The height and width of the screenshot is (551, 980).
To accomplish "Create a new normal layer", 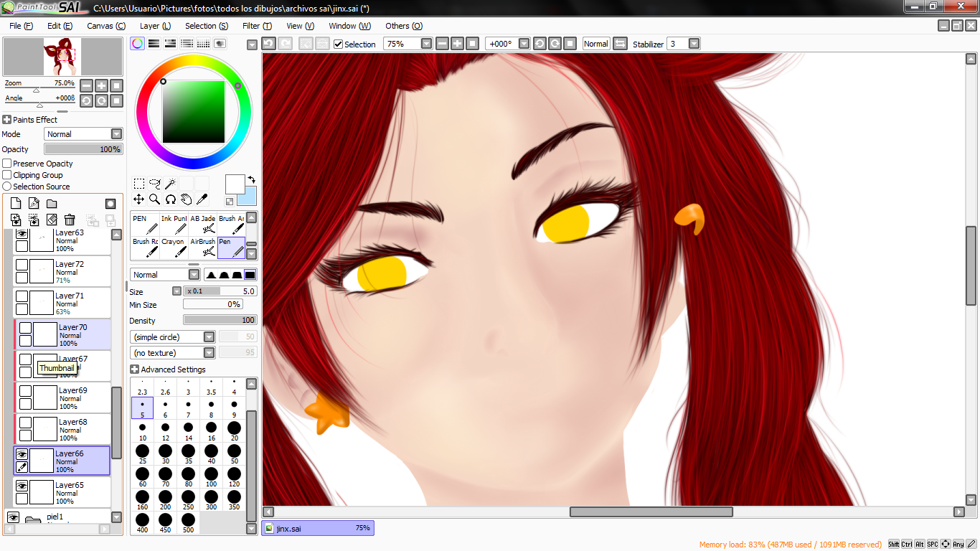I will pos(16,204).
